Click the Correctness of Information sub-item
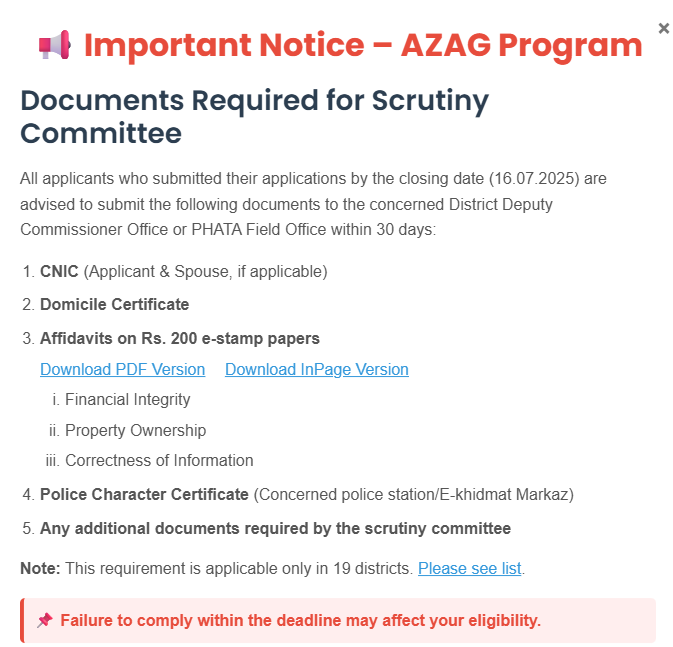The height and width of the screenshot is (647, 673). pos(159,461)
